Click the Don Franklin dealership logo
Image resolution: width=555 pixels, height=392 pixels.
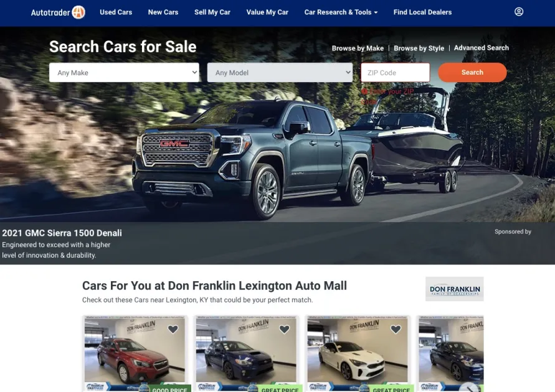(455, 289)
